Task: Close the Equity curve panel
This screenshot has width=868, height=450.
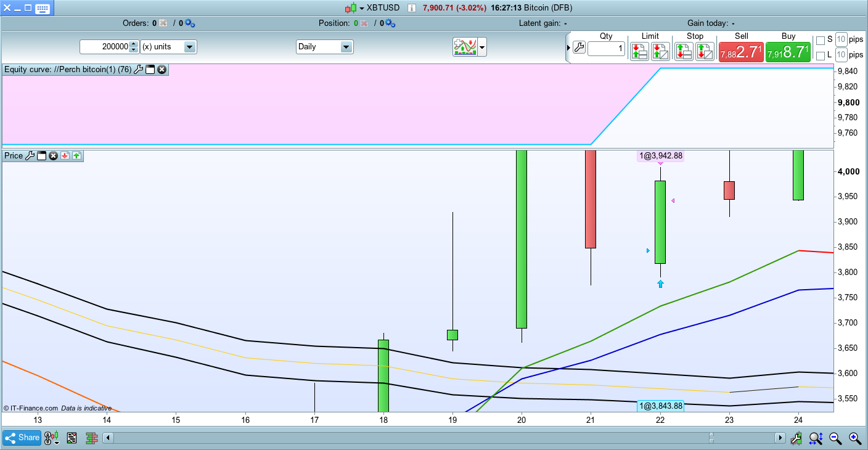Action: 162,70
